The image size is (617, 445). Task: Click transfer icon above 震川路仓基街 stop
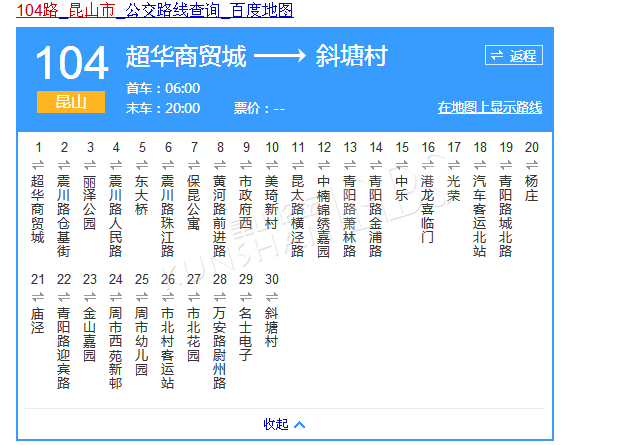coord(64,164)
